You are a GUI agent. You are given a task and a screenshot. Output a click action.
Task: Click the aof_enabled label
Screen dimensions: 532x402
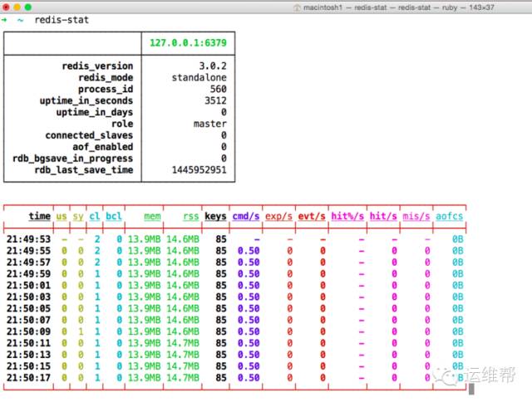[x=103, y=147]
